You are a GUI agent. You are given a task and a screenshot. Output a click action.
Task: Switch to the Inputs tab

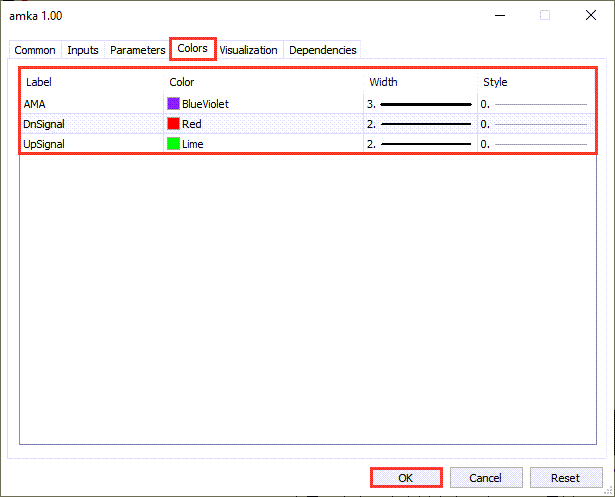tap(83, 50)
